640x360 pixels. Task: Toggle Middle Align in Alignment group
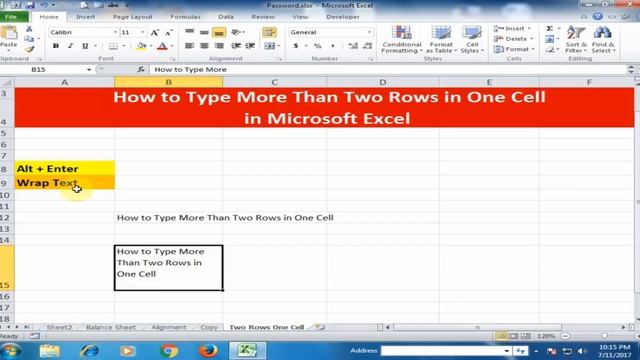pyautogui.click(x=204, y=32)
